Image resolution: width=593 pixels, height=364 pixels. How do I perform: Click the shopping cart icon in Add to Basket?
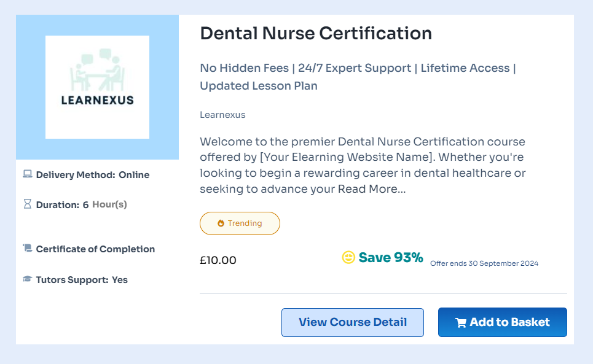tap(460, 322)
